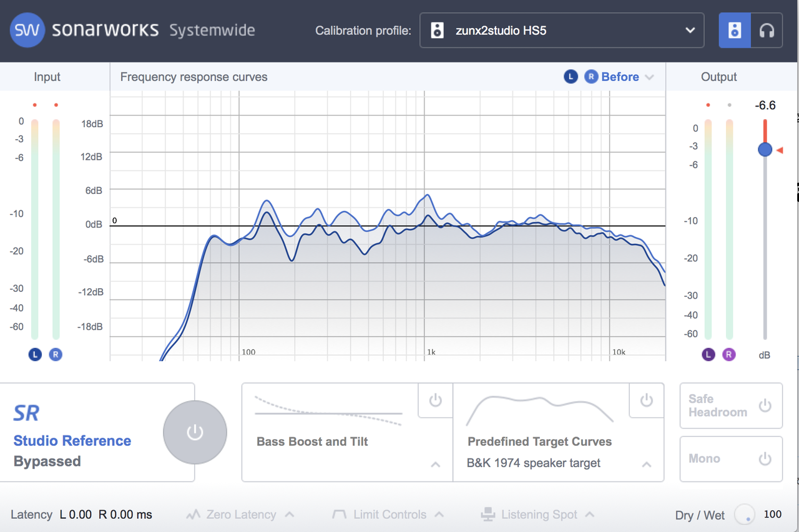The height and width of the screenshot is (532, 799).
Task: Click the Dry / Wet knob
Action: click(744, 515)
